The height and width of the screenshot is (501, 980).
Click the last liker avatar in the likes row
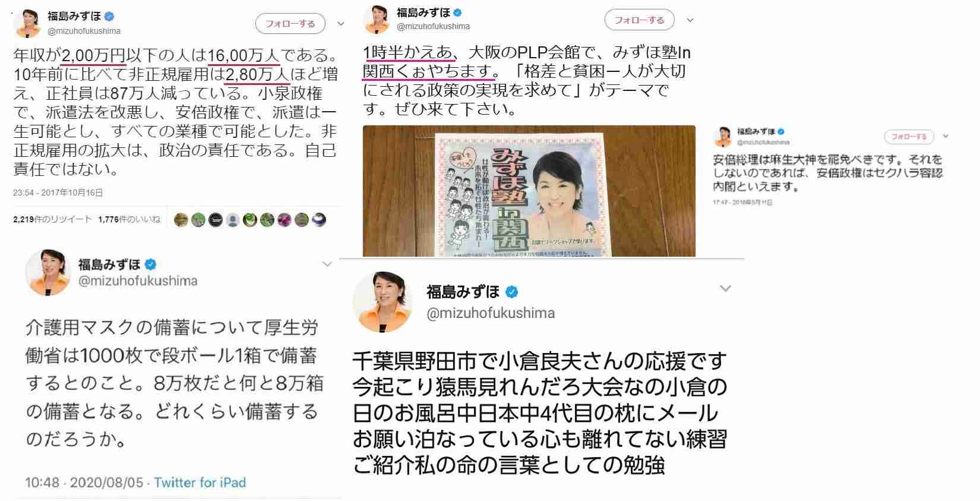pos(319,220)
